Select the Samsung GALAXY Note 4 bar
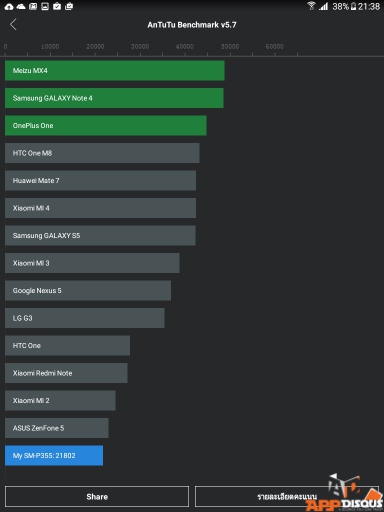 (114, 98)
